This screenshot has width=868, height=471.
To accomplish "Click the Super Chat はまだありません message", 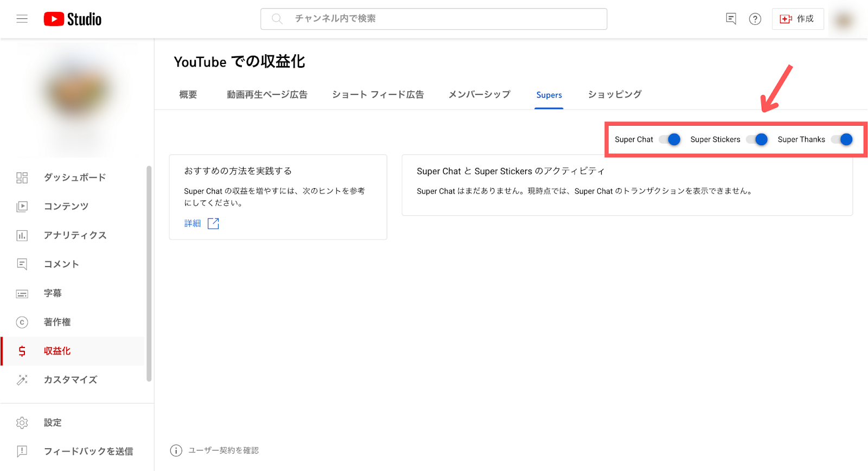I will [x=585, y=191].
